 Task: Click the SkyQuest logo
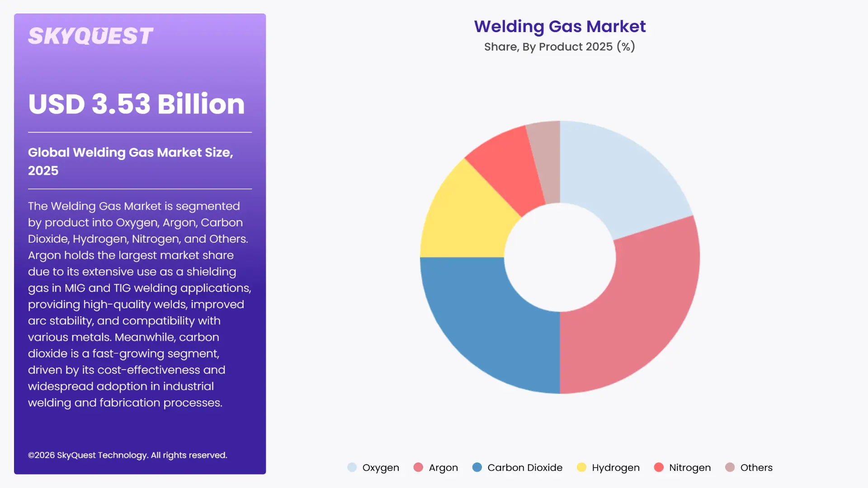[90, 36]
